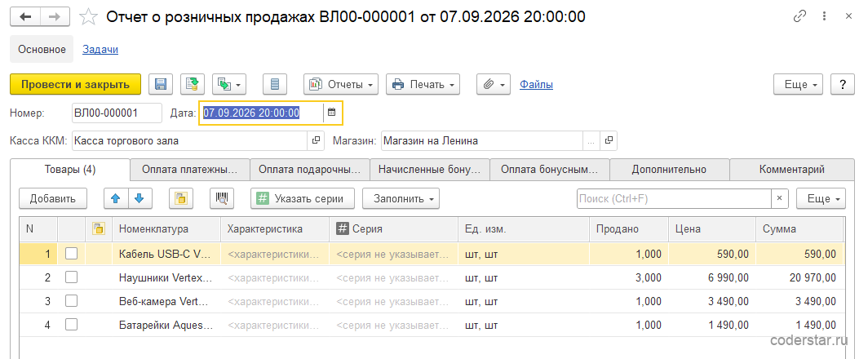The width and height of the screenshot is (868, 359).
Task: Open the Оплата платежны… tab
Action: click(x=190, y=170)
